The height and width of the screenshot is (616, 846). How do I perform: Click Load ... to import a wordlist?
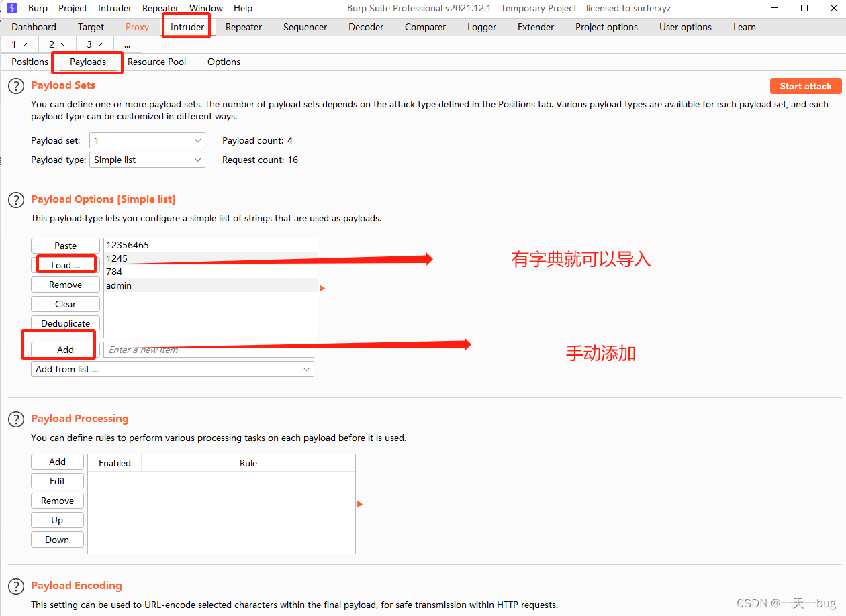pos(66,265)
